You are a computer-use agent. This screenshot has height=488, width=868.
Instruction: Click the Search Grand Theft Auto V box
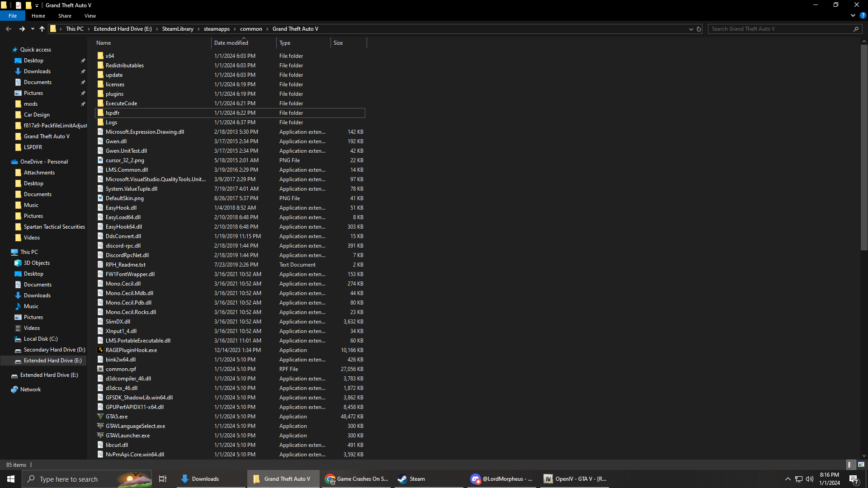pyautogui.click(x=781, y=29)
